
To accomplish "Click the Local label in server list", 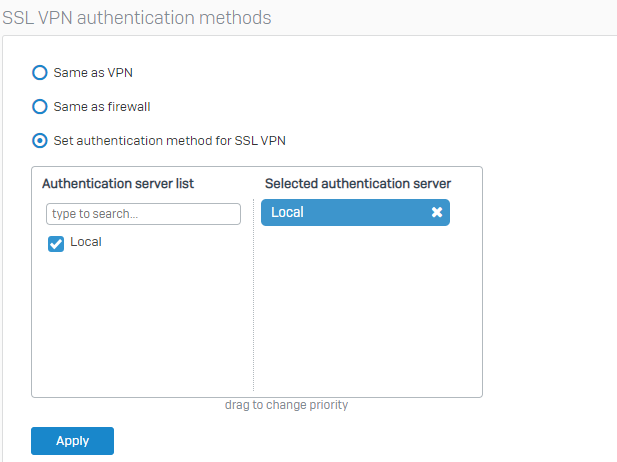I will tap(86, 242).
